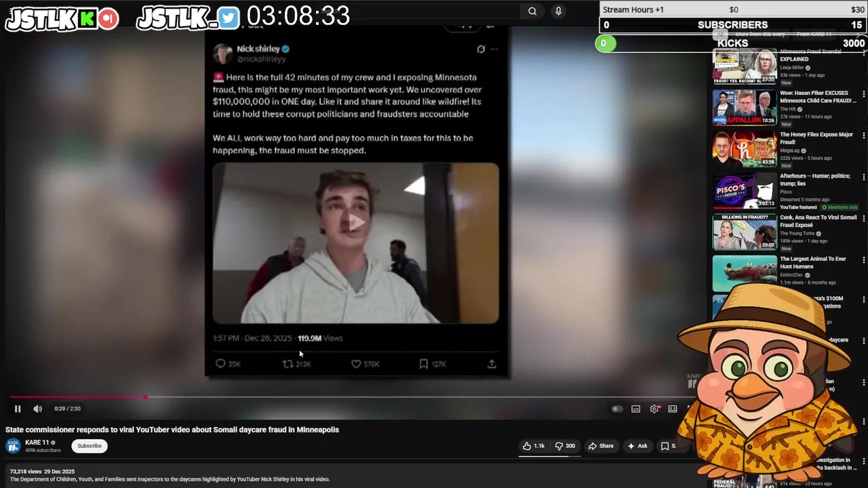Click the 'Members only' badge
This screenshot has height=488, width=868.
[840, 207]
